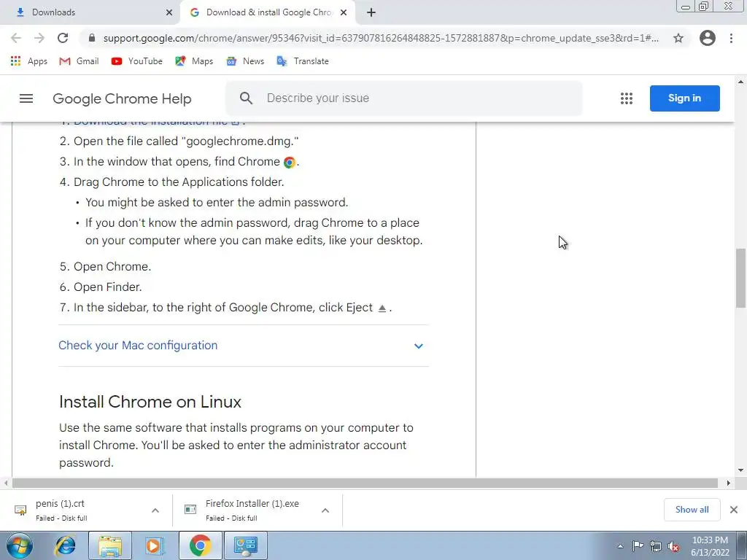
Task: Launch Internet Explorer from the taskbar
Action: [x=65, y=545]
